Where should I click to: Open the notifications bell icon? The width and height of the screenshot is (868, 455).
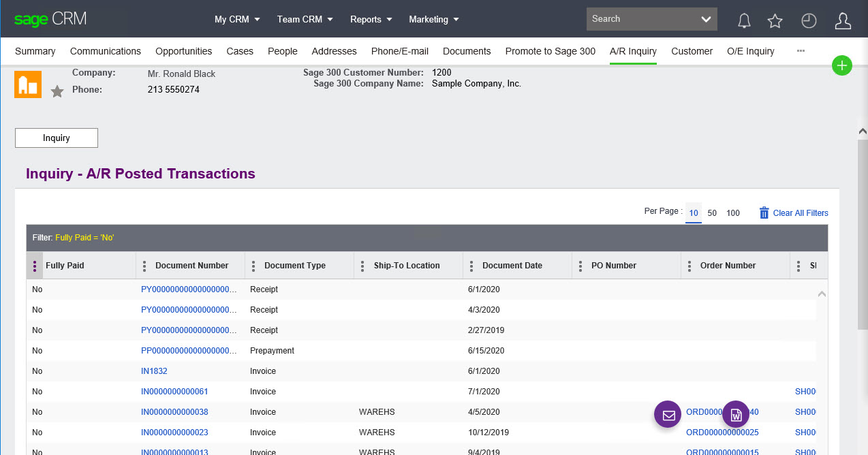coord(744,21)
